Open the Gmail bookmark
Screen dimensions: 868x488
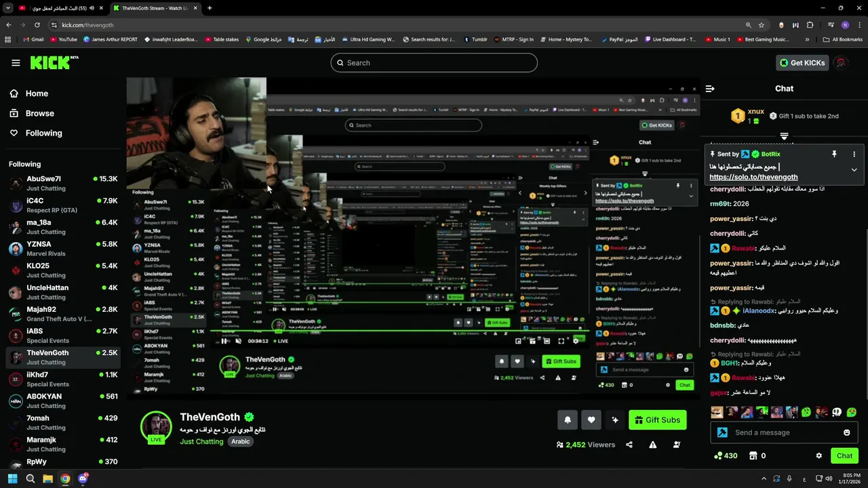pyautogui.click(x=32, y=39)
